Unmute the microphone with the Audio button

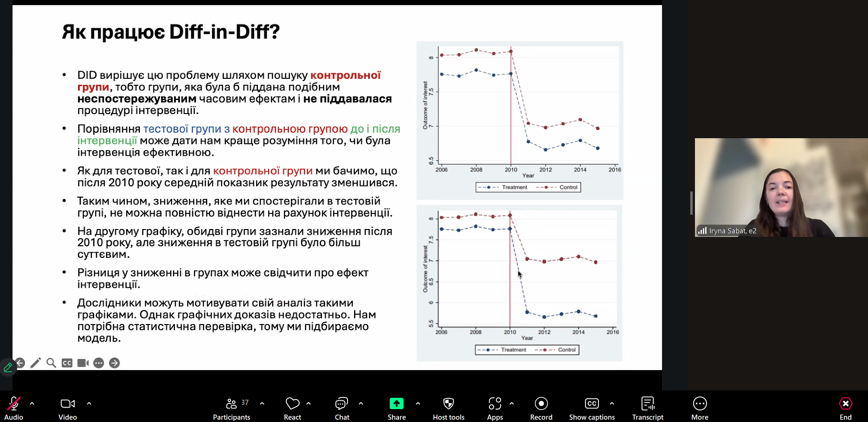[x=13, y=408]
